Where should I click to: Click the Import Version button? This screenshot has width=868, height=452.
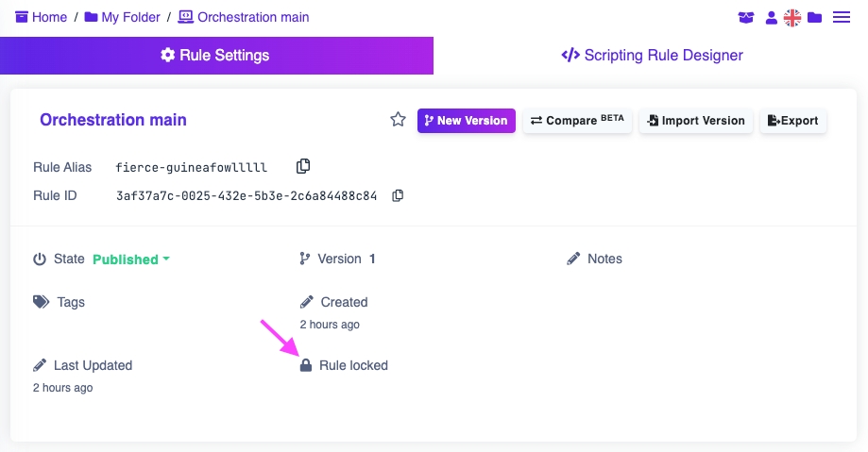click(x=696, y=121)
